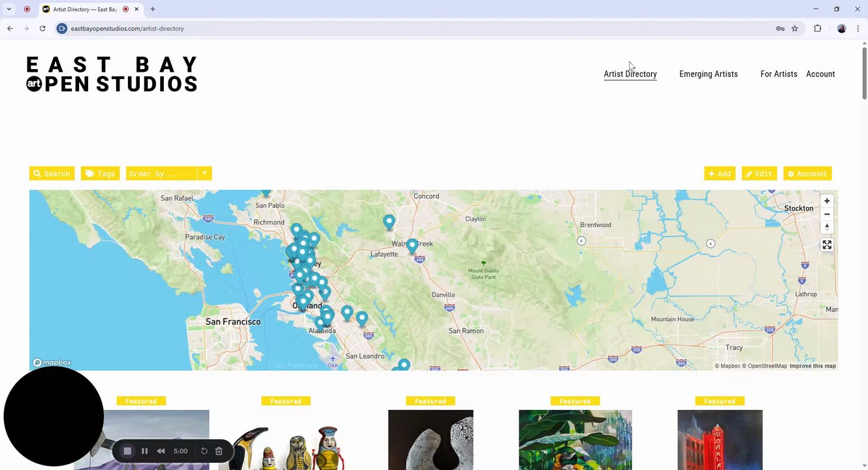Image resolution: width=868 pixels, height=470 pixels.
Task: Open the browser extensions puzzle icon
Action: pos(817,29)
